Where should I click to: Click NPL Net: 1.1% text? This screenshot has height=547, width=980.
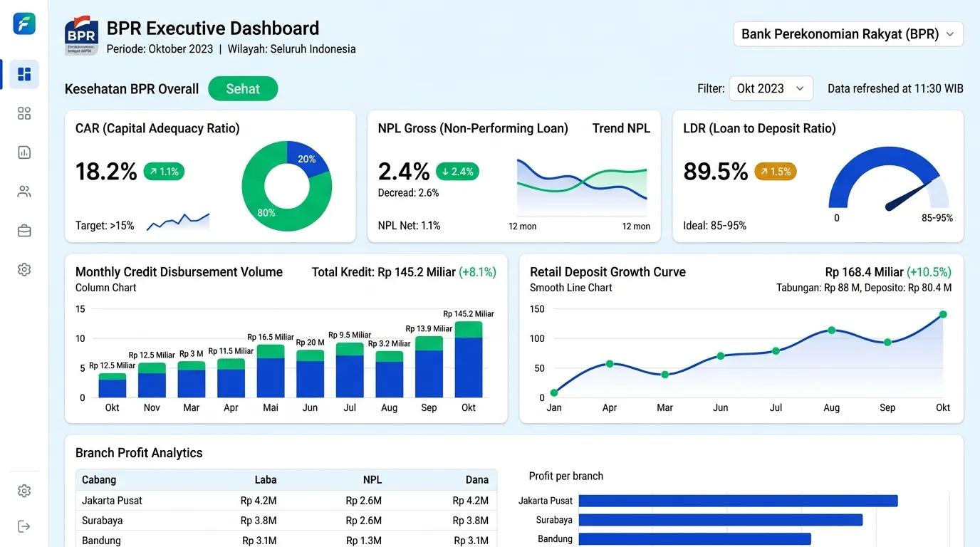pyautogui.click(x=410, y=226)
